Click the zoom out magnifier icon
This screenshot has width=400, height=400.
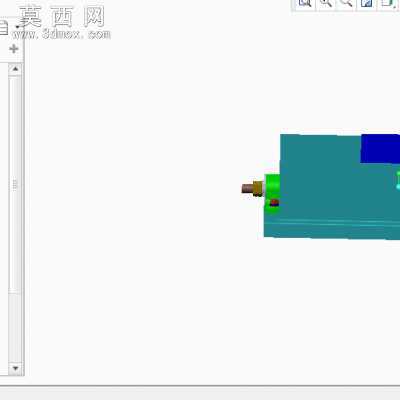tap(346, 4)
